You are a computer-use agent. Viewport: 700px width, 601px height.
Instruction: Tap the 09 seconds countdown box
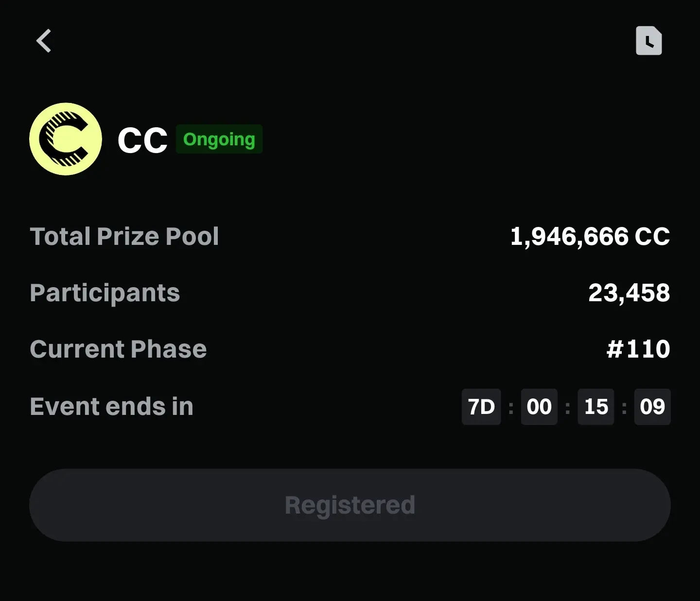pyautogui.click(x=652, y=407)
